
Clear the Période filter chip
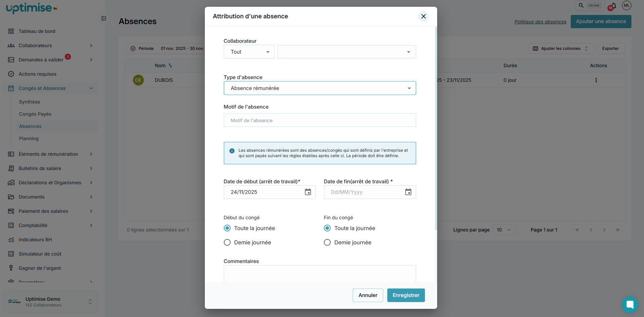(x=133, y=49)
